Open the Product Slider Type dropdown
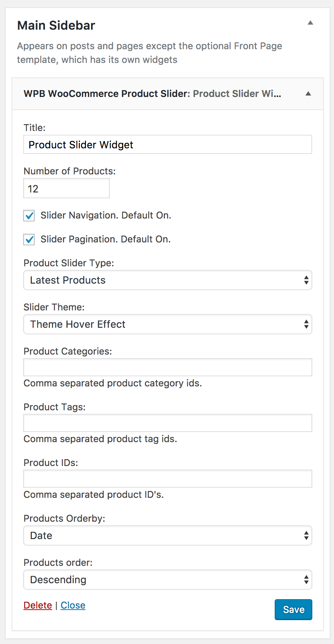 point(168,280)
